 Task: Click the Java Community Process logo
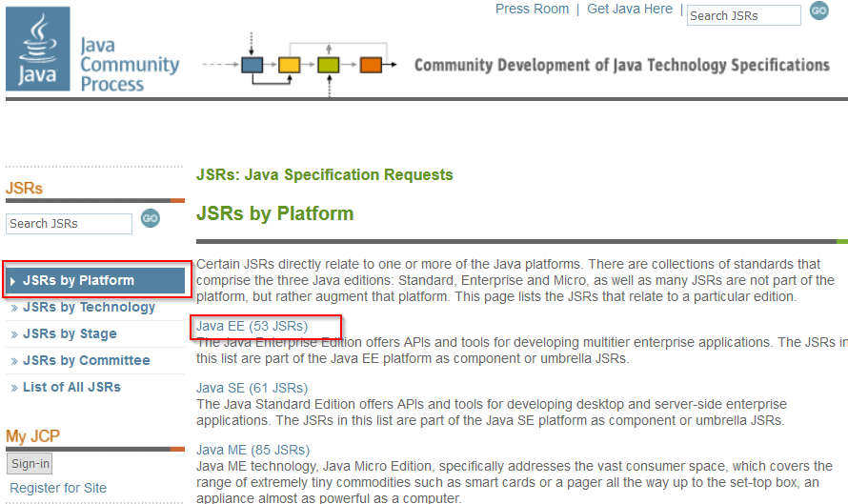point(92,50)
